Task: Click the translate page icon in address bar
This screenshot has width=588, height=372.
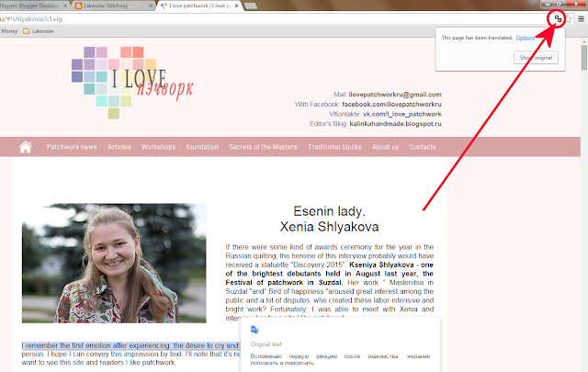Action: click(x=558, y=18)
